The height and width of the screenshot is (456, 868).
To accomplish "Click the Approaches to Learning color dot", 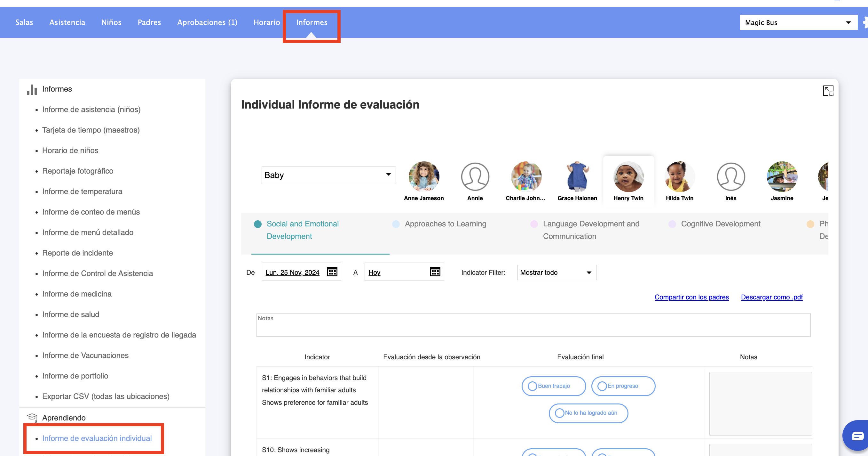I will pos(396,224).
